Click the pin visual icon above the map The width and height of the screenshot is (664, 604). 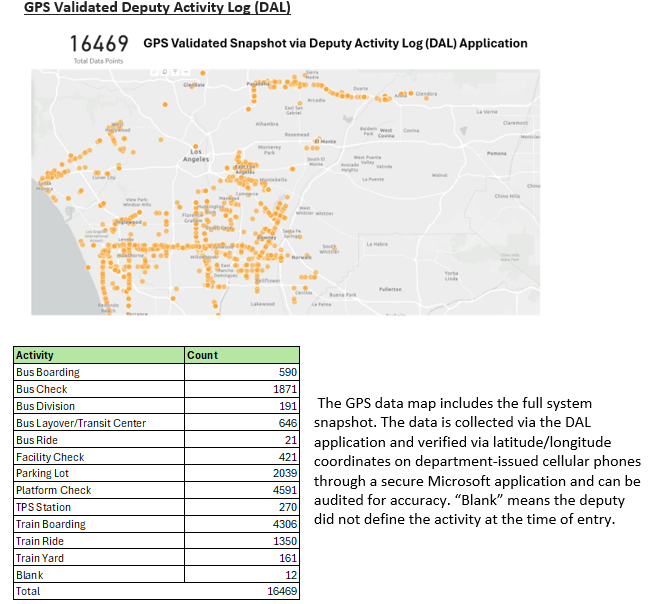153,71
